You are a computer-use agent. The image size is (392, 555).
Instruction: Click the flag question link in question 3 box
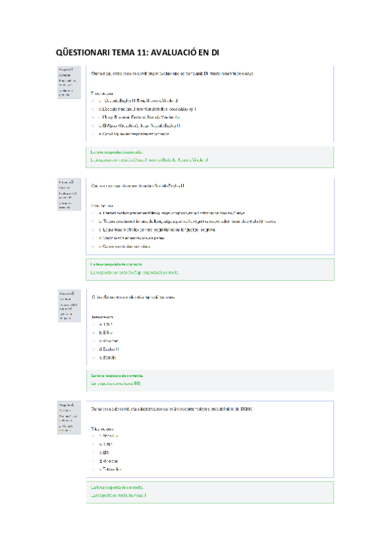pyautogui.click(x=66, y=316)
